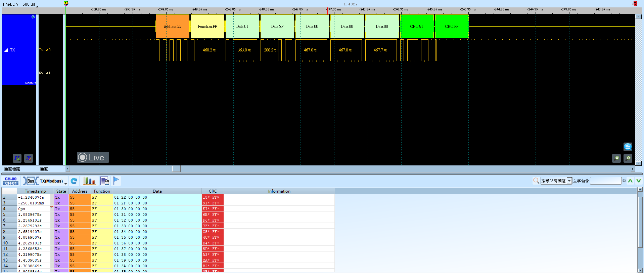Open the Time/Div 500 us selector
644x273 pixels.
(x=20, y=4)
